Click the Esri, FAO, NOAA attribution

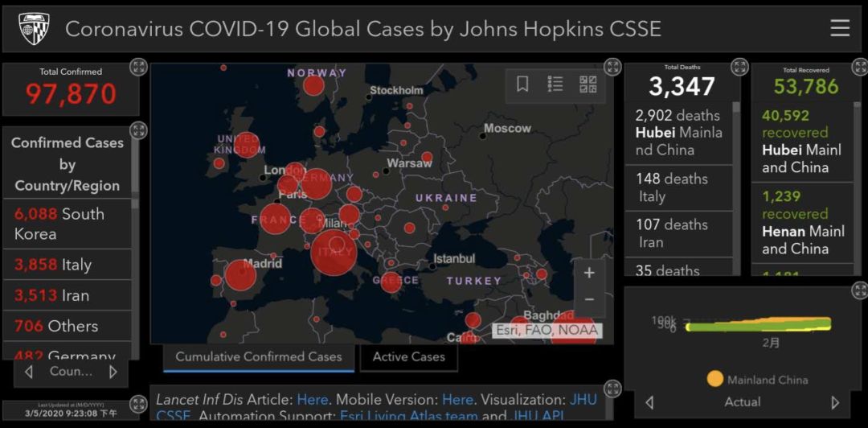point(547,331)
